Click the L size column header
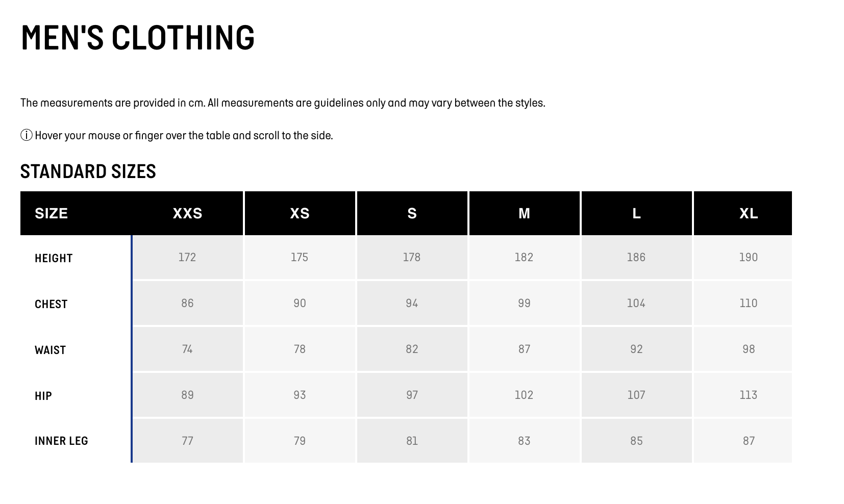Screen dimensions: 844x504 pyautogui.click(x=636, y=213)
